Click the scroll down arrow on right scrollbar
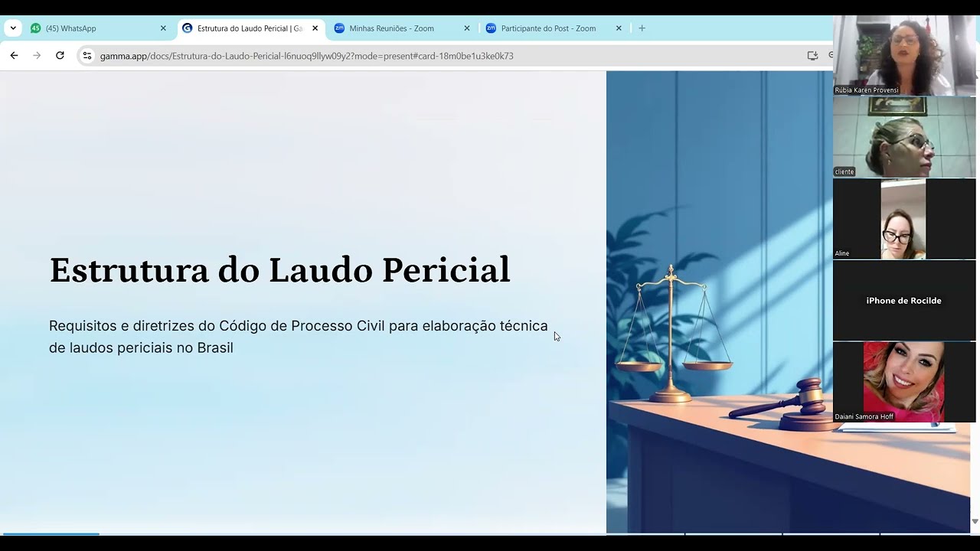 (975, 521)
